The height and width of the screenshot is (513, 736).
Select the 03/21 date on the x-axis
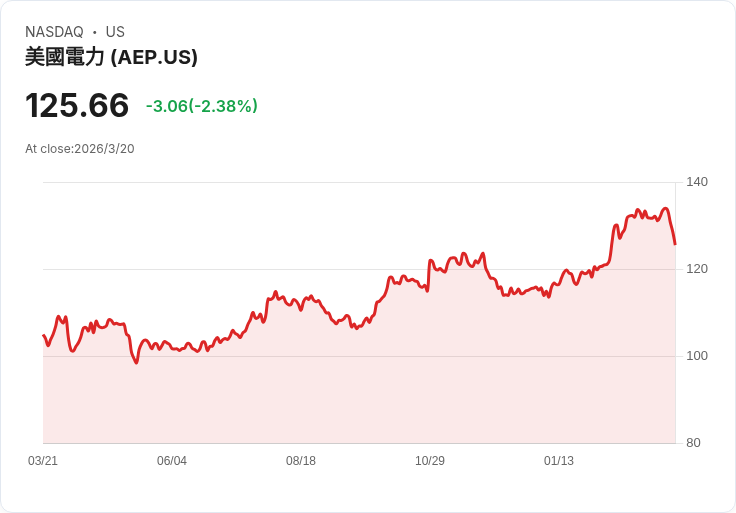[x=43, y=461]
